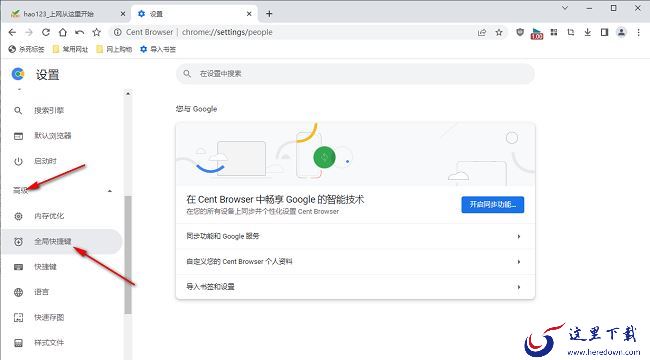The image size is (650, 360).
Task: Open 导入书签和设置 row
Action: point(355,287)
